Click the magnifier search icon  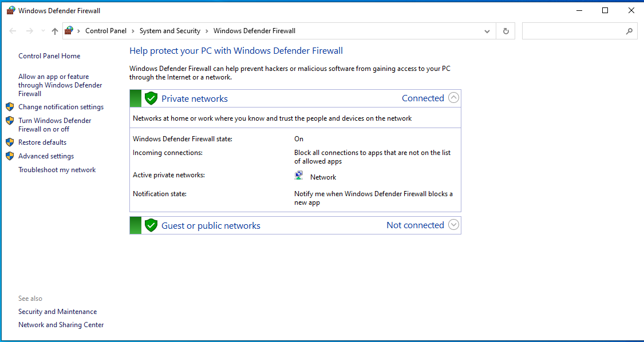tap(629, 31)
